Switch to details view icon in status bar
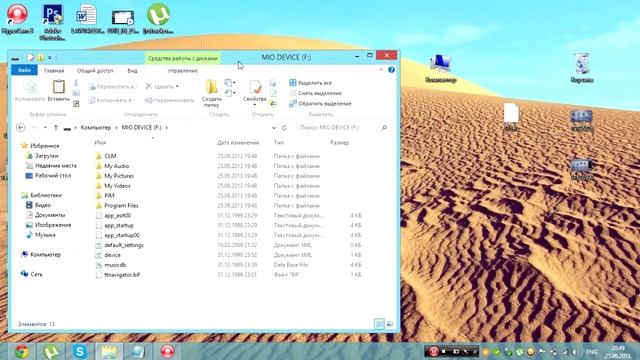Viewport: 640px width, 360px height. click(x=379, y=324)
